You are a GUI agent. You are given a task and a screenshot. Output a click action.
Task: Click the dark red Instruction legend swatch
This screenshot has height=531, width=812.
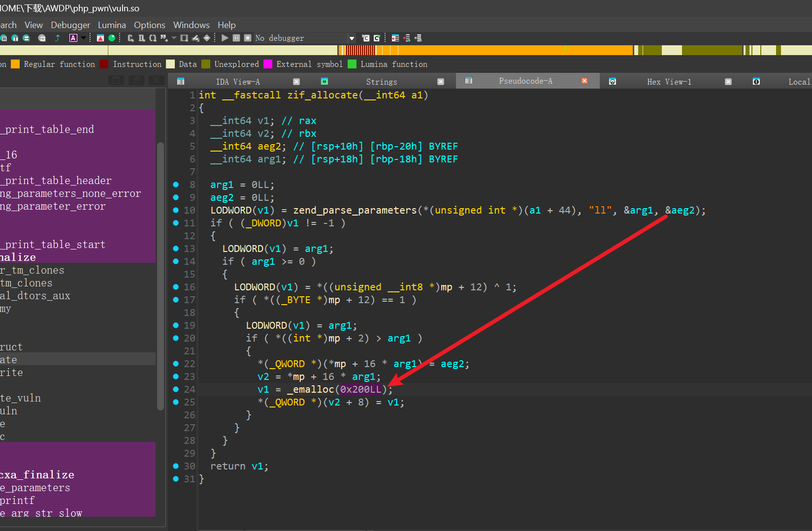tap(104, 64)
